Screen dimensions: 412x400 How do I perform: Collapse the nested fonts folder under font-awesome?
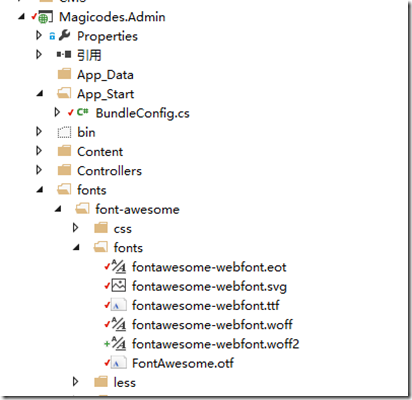click(77, 247)
